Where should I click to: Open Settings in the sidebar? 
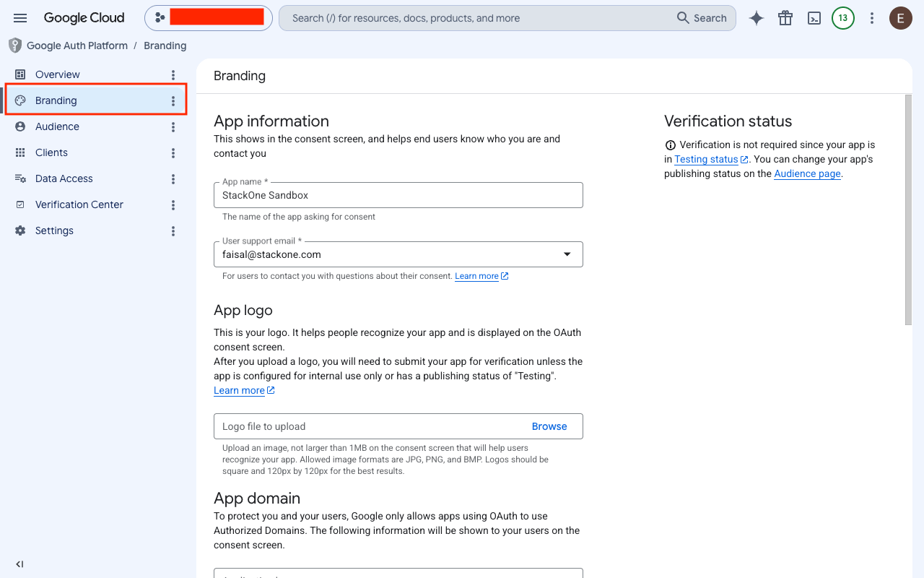click(54, 230)
